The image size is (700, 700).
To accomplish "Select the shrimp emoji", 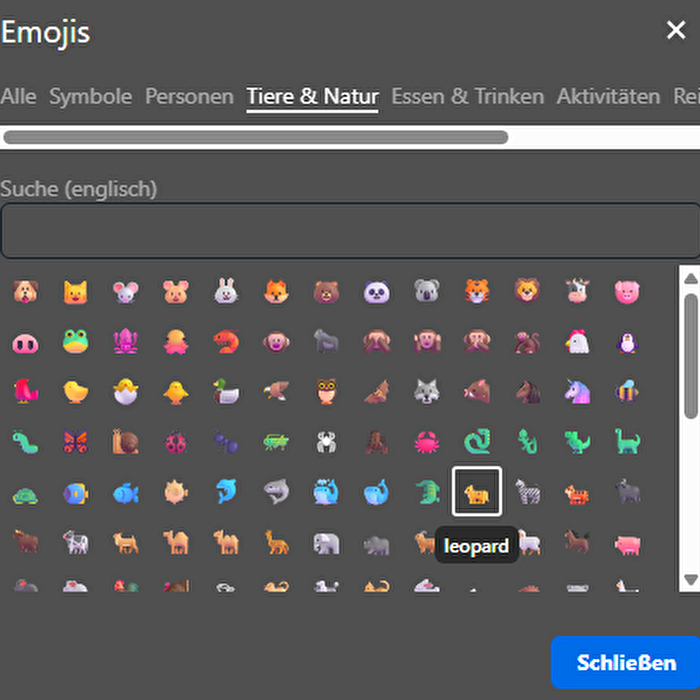I will point(226,342).
